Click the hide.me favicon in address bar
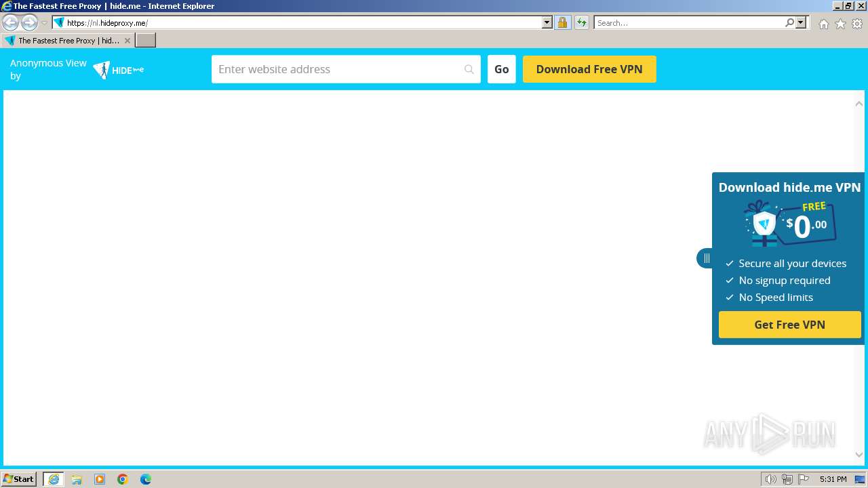 click(x=59, y=22)
